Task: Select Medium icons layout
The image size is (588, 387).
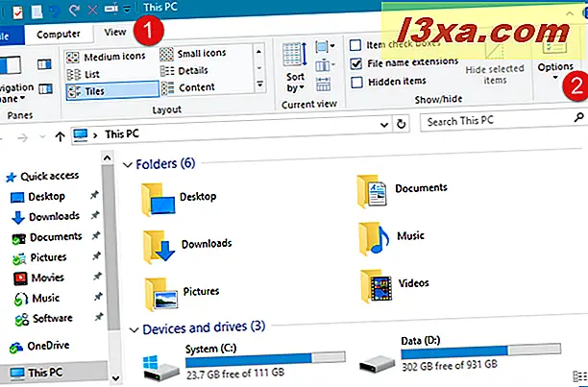Action: 106,57
